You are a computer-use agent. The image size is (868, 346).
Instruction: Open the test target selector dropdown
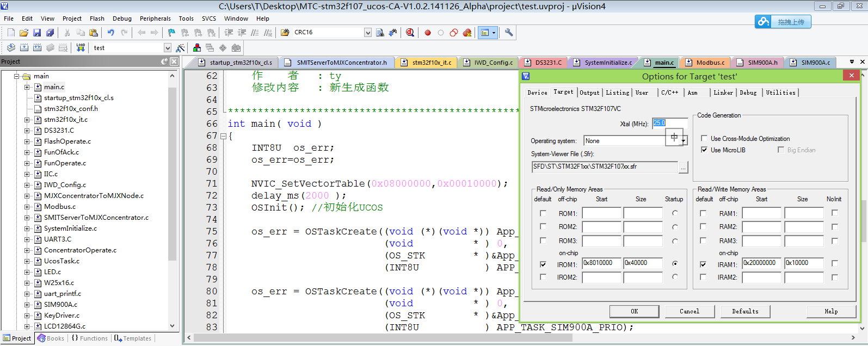[168, 48]
